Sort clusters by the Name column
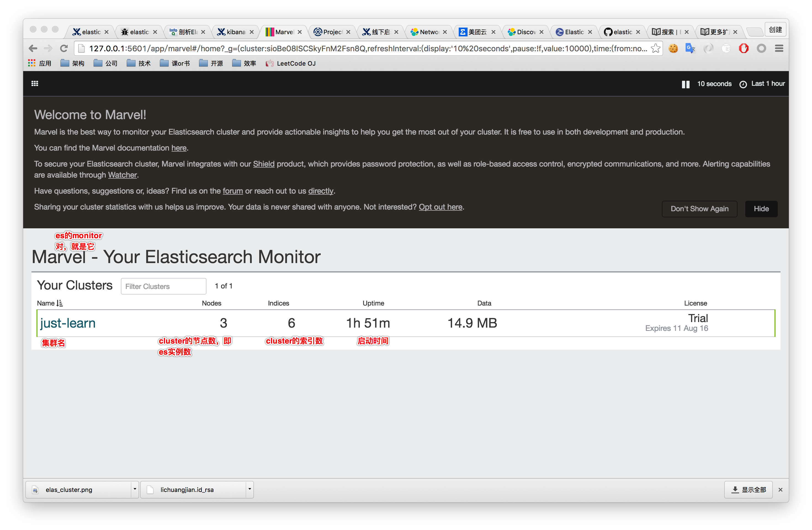Viewport: 812px width, 530px height. [x=50, y=303]
